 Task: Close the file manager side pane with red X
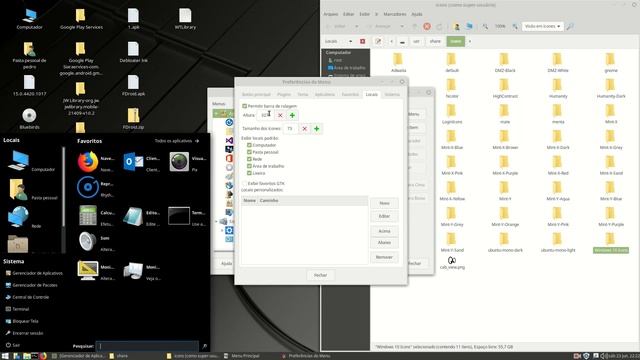[362, 41]
